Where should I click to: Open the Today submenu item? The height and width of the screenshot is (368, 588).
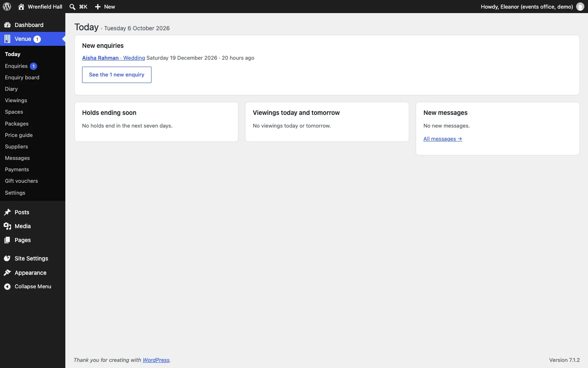click(13, 54)
